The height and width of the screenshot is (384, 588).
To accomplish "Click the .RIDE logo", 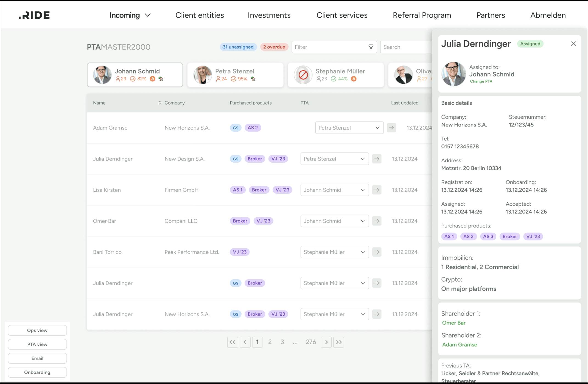I will [34, 15].
